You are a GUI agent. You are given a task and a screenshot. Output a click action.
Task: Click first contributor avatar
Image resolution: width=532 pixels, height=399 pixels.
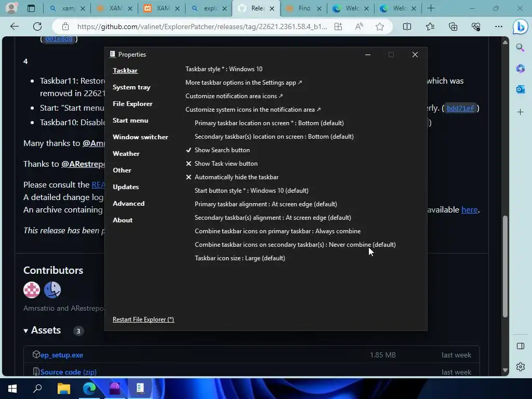32,290
